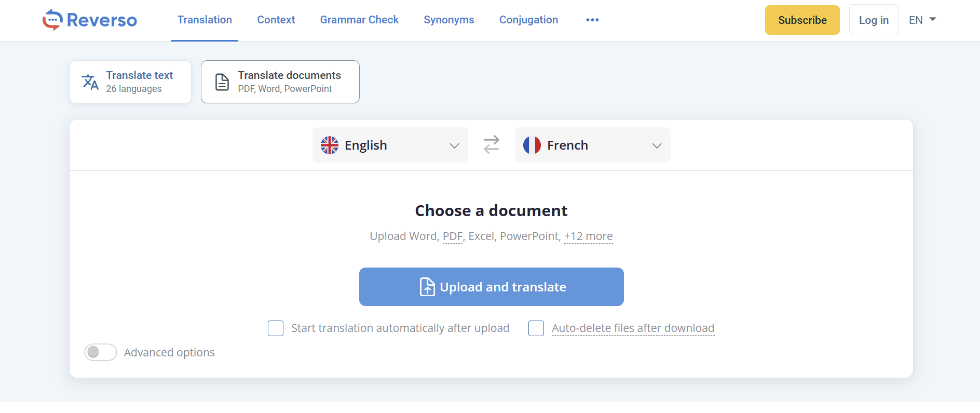The height and width of the screenshot is (413, 980).
Task: Expand the French target language dropdown
Action: tap(657, 145)
